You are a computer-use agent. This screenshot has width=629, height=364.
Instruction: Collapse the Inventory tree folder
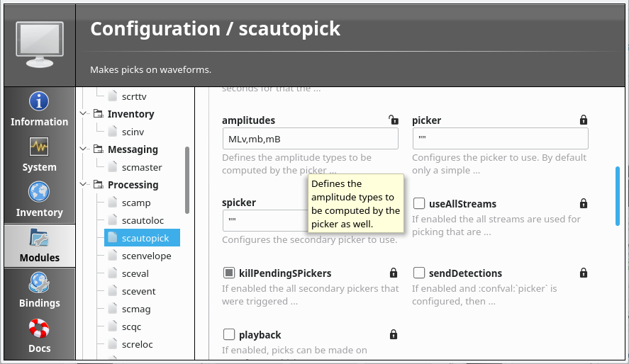(x=84, y=114)
